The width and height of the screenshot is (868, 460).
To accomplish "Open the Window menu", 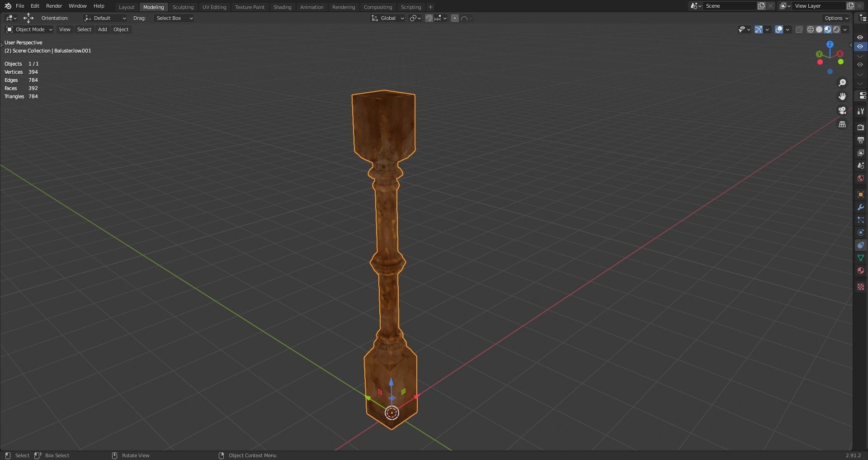I will tap(77, 6).
